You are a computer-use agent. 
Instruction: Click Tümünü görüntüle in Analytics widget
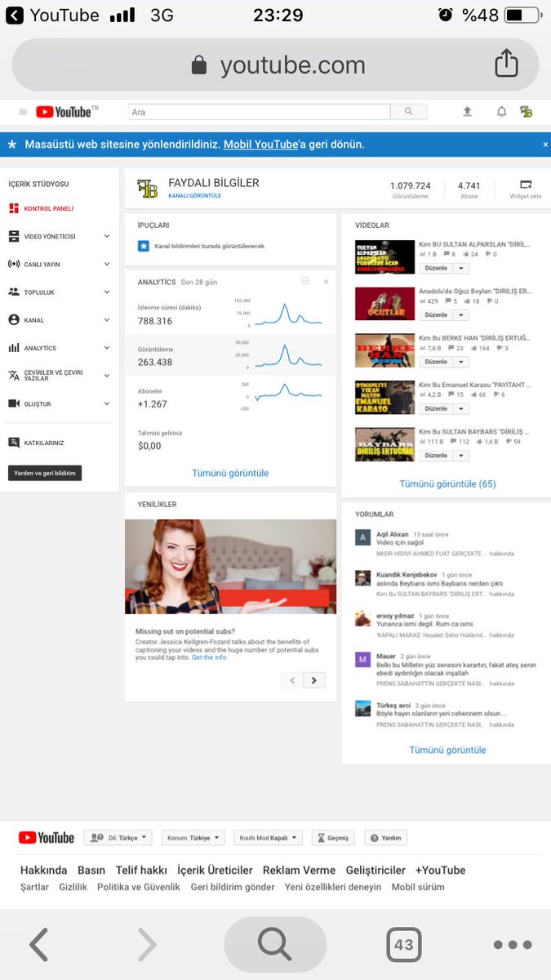[230, 473]
